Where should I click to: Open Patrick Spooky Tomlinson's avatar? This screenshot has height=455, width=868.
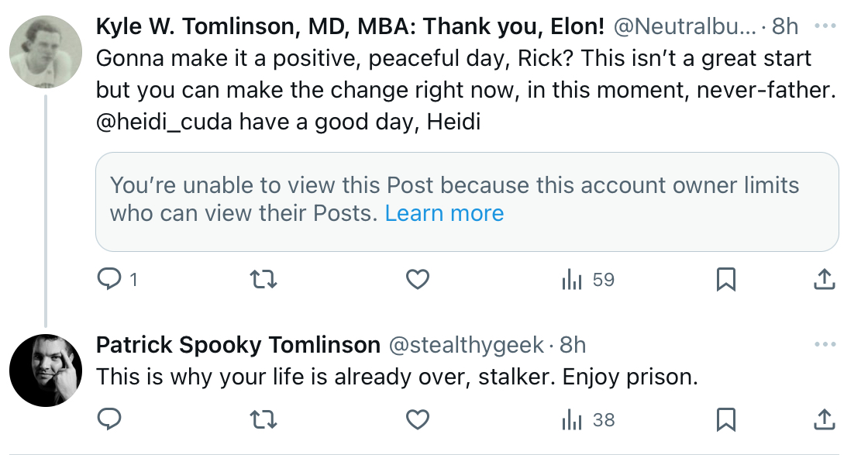tap(46, 371)
